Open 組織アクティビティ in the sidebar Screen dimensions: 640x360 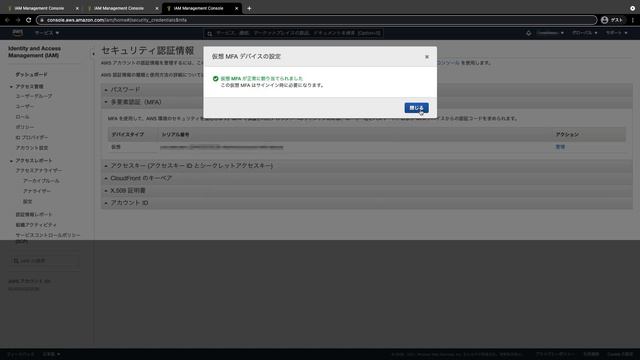pos(36,225)
